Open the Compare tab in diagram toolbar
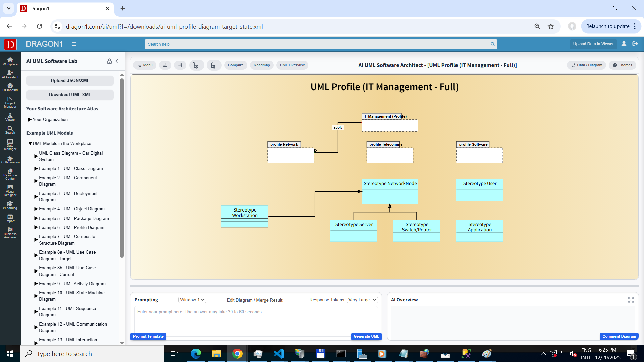The height and width of the screenshot is (362, 644). point(235,65)
